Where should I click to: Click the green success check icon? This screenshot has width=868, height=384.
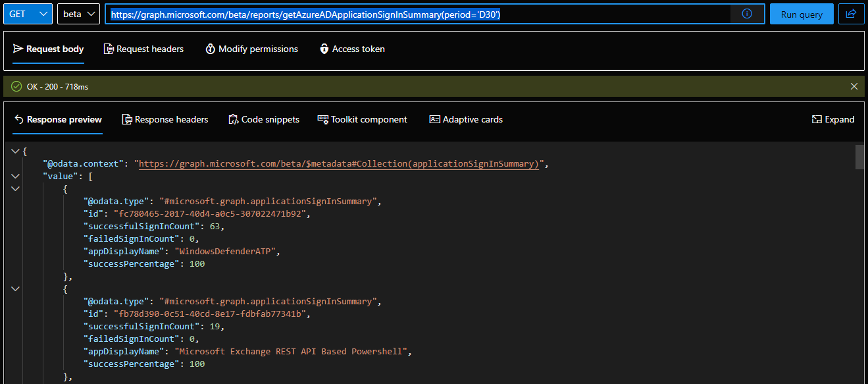[x=16, y=86]
